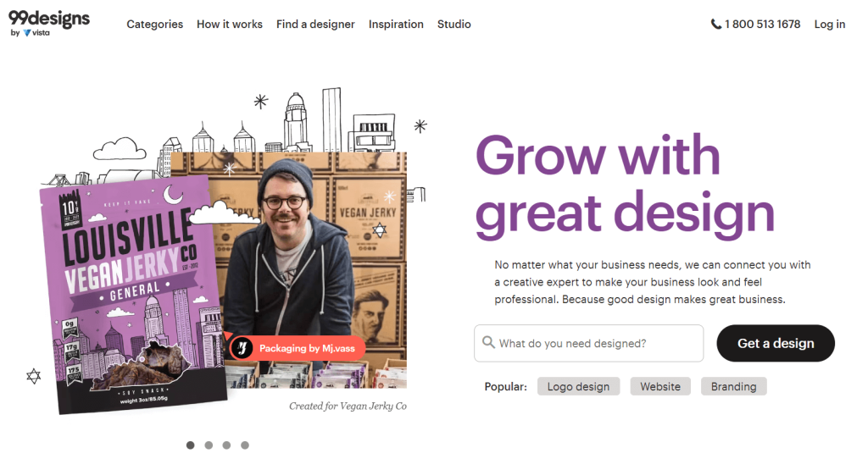Open the How it works menu

(x=230, y=25)
